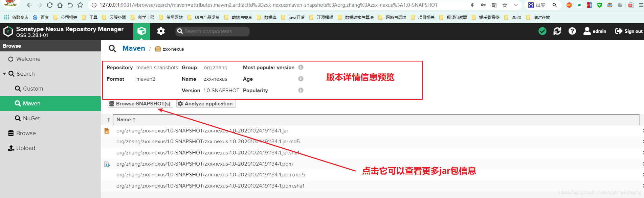
Task: Reload the page with browser refresh icon
Action: click(50, 5)
